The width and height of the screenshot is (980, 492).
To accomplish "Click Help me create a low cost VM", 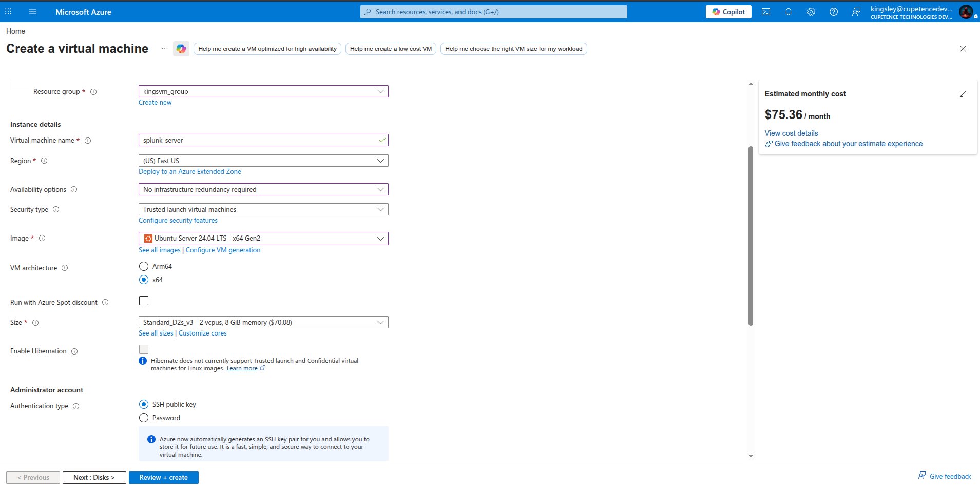I will pyautogui.click(x=391, y=49).
